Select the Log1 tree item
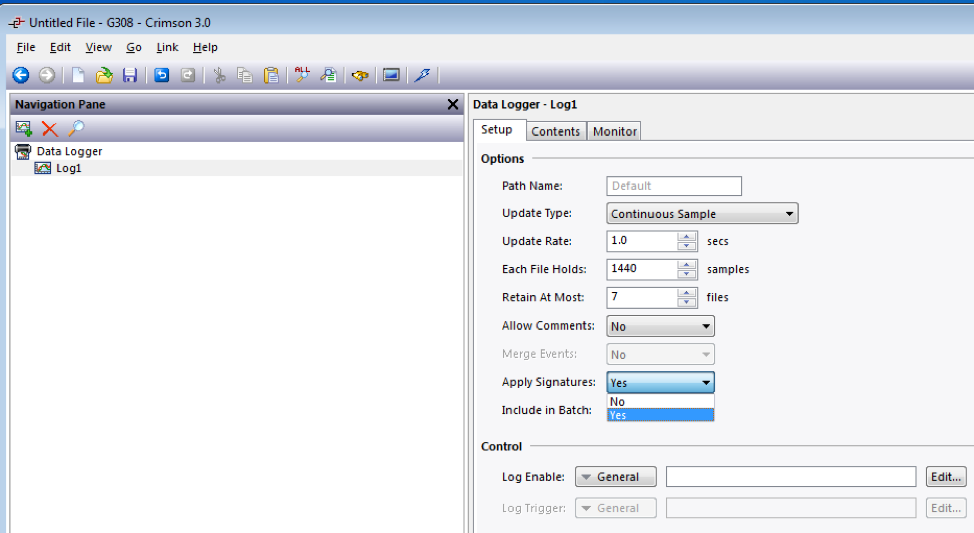The width and height of the screenshot is (974, 533). click(68, 168)
